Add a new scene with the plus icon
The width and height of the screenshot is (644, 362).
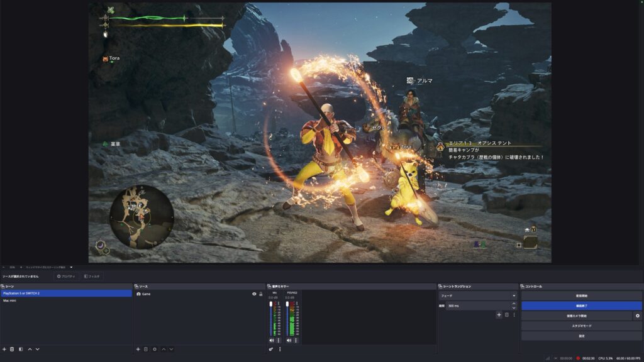coord(4,349)
